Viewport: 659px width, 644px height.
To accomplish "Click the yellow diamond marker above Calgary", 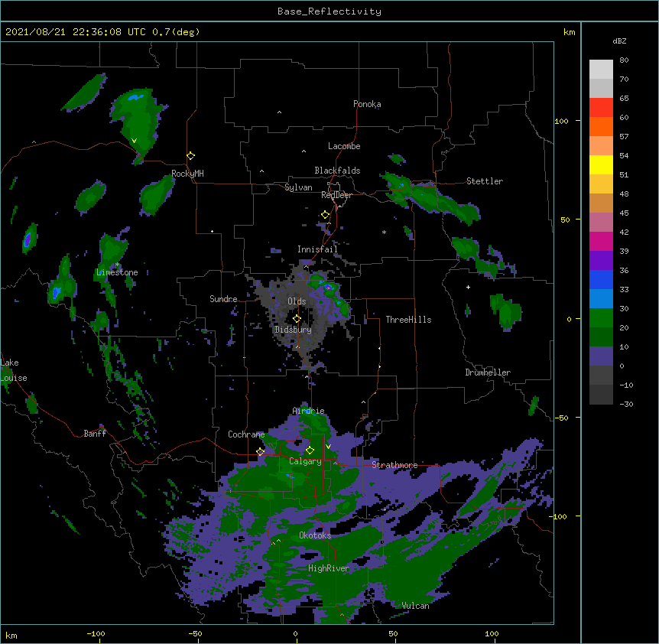I will click(x=310, y=450).
